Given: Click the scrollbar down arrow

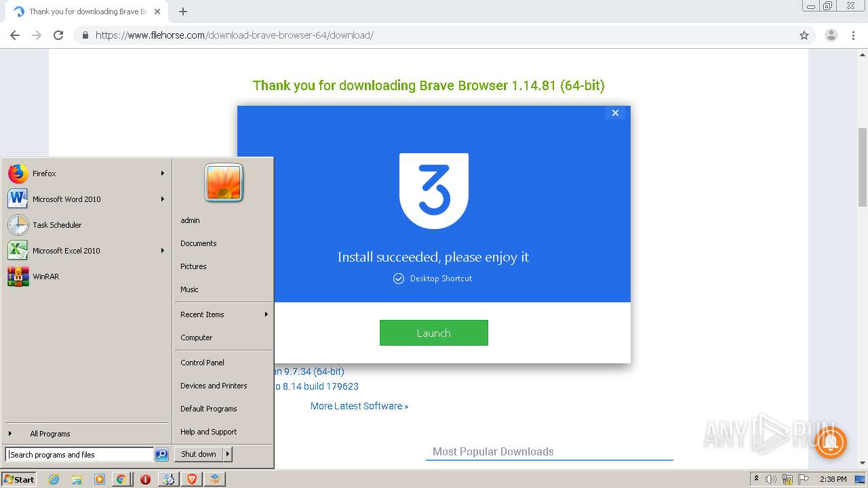Looking at the screenshot, I should pos(863,463).
